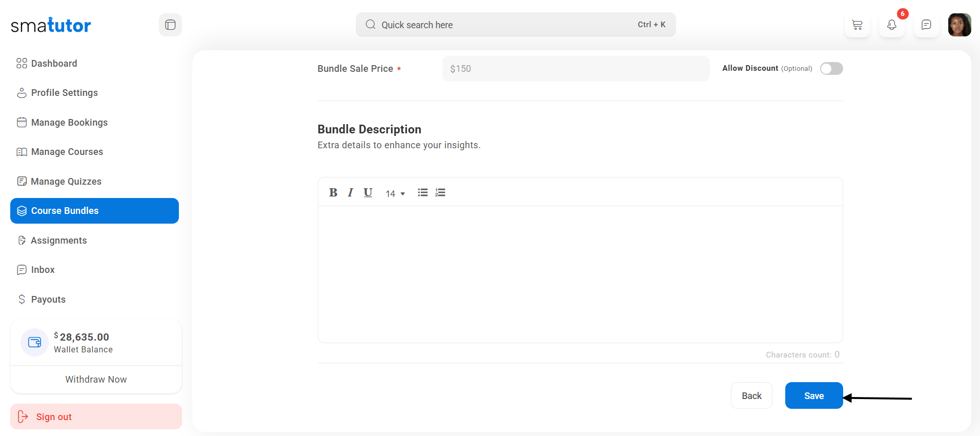
Task: Click the Back button
Action: tap(751, 395)
